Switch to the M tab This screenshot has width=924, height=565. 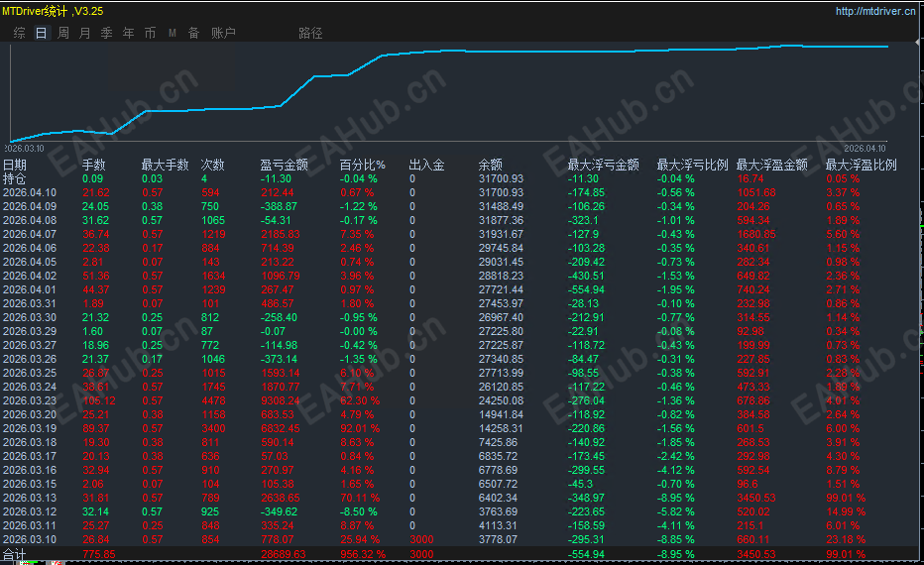(173, 33)
